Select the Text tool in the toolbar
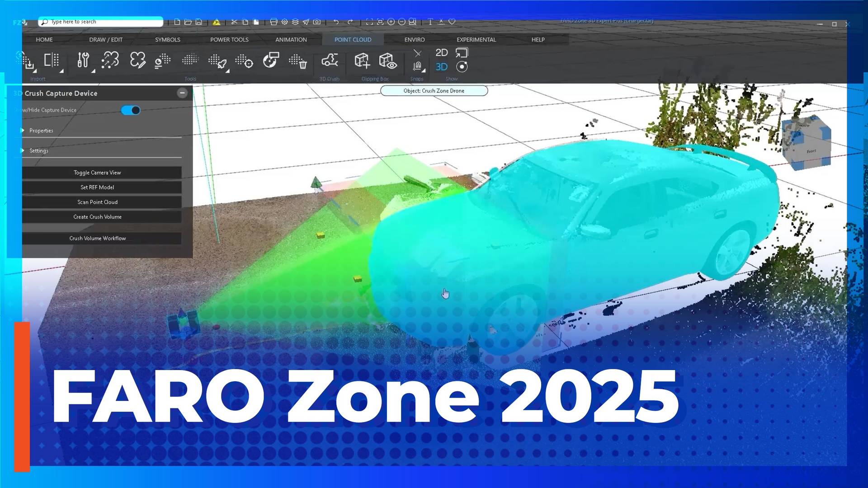This screenshot has height=488, width=868. click(429, 22)
